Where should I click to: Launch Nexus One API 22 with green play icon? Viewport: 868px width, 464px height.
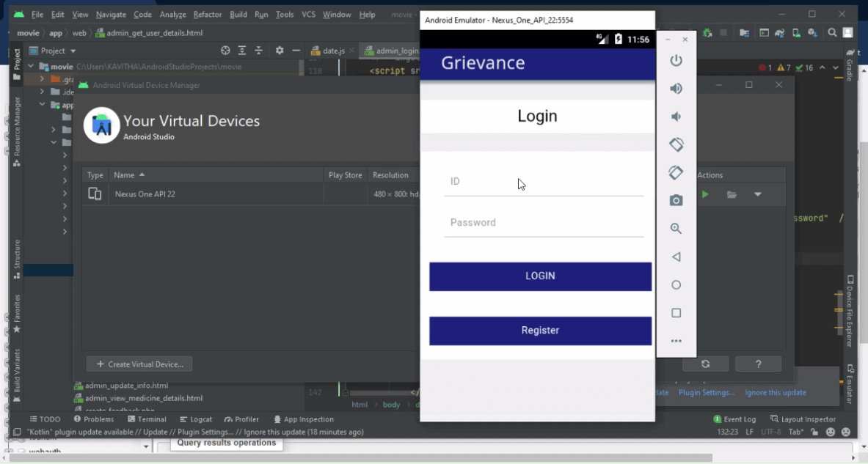pos(705,194)
